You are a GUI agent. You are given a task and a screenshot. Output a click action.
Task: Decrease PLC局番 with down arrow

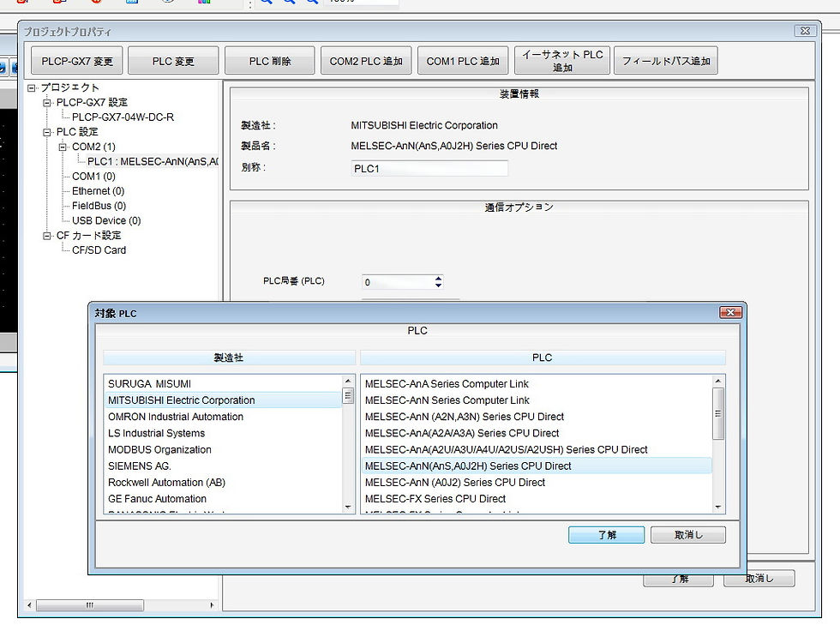pyautogui.click(x=438, y=285)
